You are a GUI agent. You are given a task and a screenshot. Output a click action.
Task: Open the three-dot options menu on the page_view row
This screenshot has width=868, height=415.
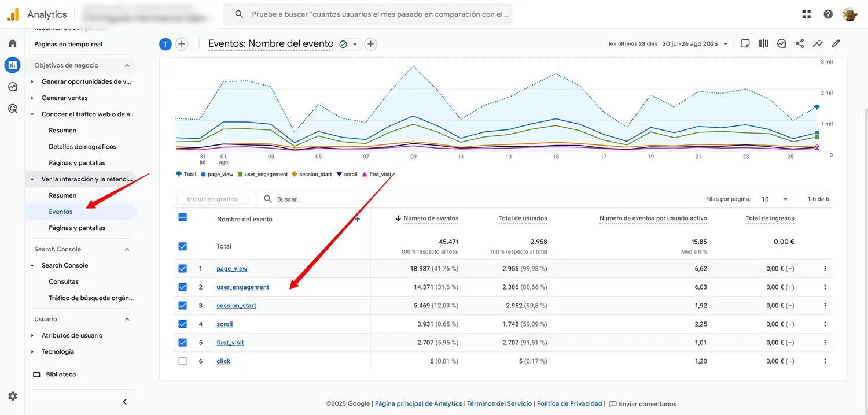825,268
